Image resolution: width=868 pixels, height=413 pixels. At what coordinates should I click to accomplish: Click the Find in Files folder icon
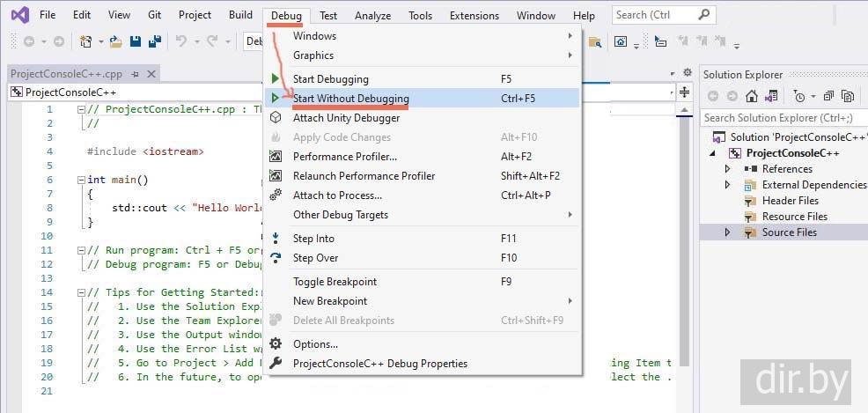[x=595, y=42]
